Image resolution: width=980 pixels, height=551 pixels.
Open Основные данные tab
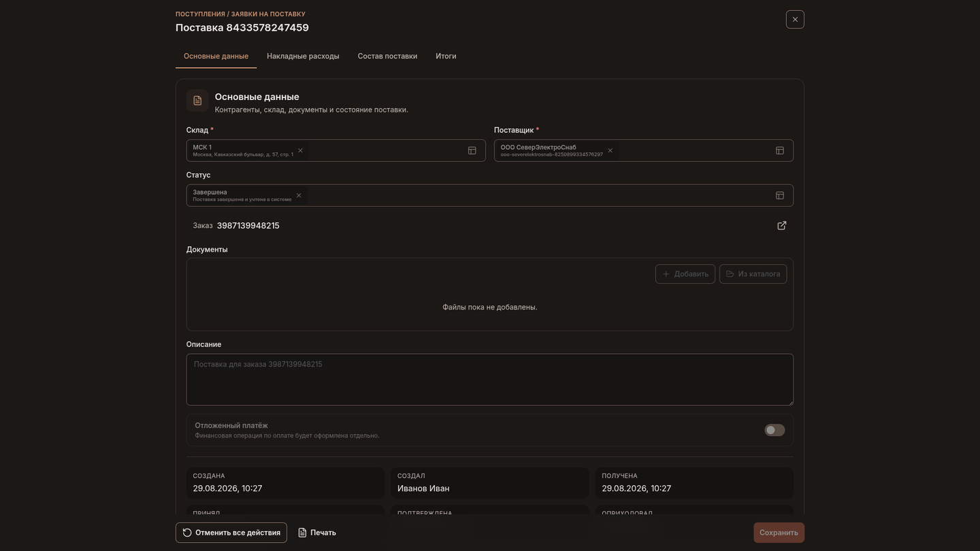pos(216,56)
